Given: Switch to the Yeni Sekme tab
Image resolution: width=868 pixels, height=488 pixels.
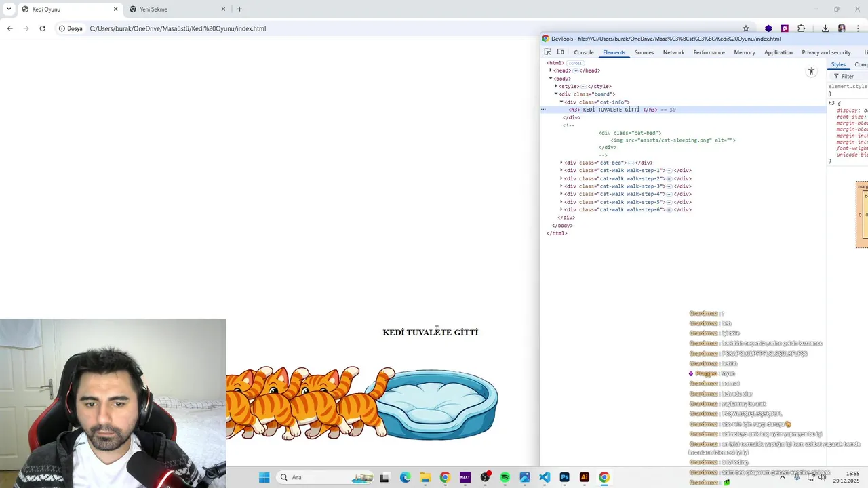Looking at the screenshot, I should [178, 9].
